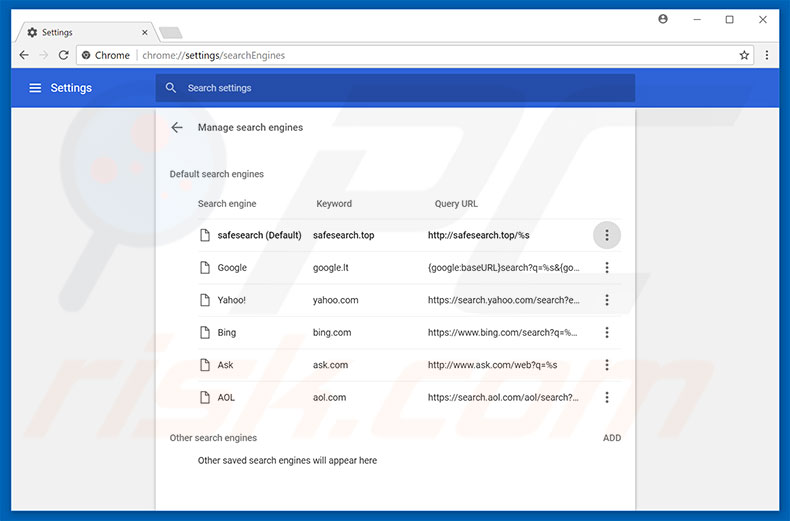
Task: Click the 'Query URL' column header
Action: click(x=456, y=204)
